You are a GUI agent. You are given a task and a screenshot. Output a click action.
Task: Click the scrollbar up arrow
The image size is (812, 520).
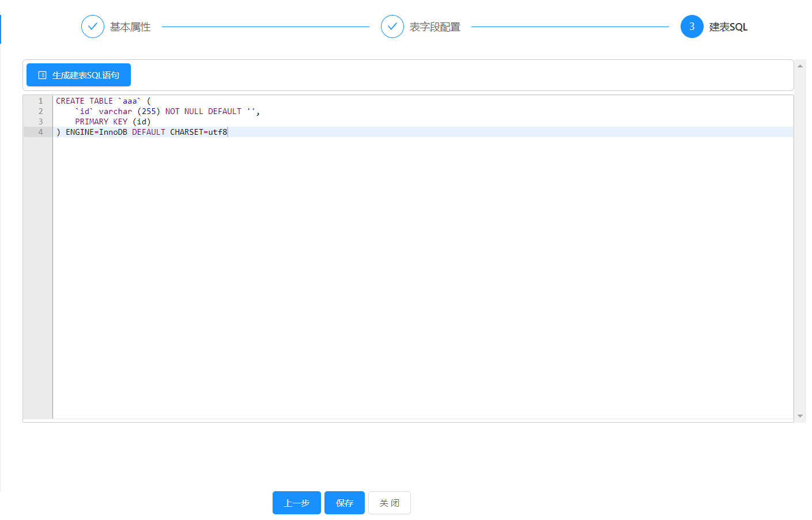(x=800, y=66)
